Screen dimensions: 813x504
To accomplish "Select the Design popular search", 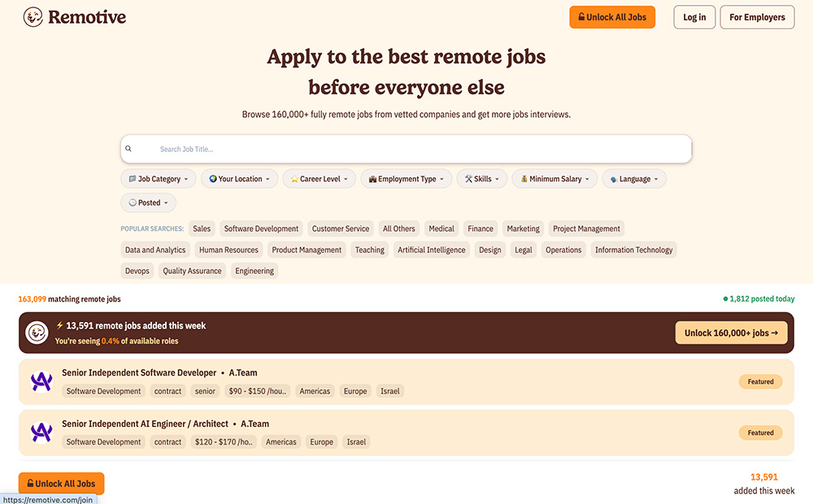I will pos(490,250).
